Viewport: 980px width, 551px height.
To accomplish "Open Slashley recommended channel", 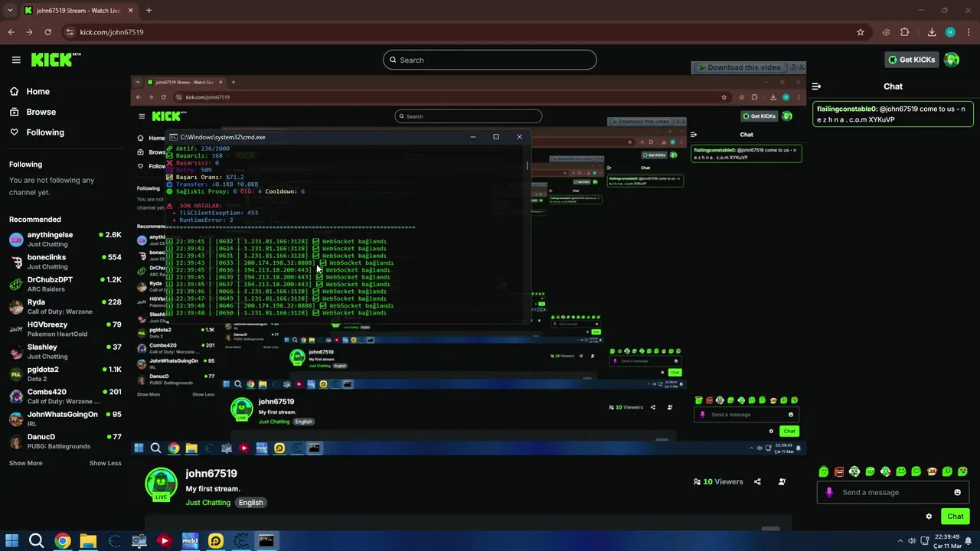I will tap(65, 351).
